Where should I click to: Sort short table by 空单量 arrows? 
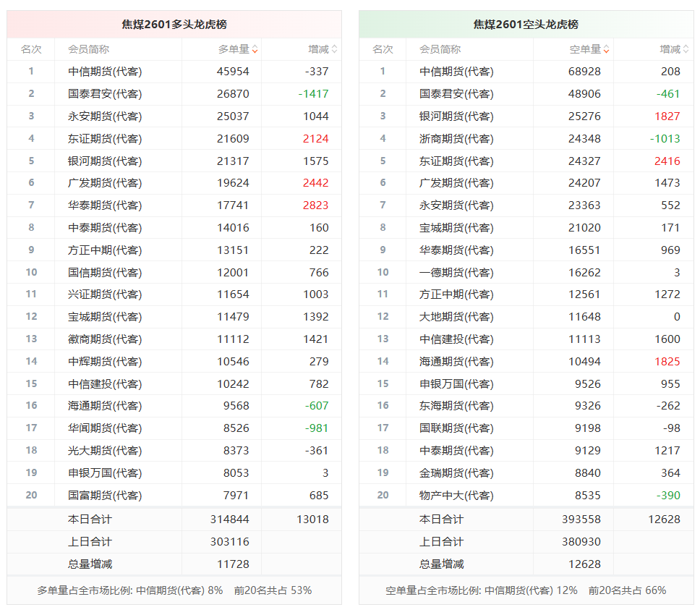[606, 49]
